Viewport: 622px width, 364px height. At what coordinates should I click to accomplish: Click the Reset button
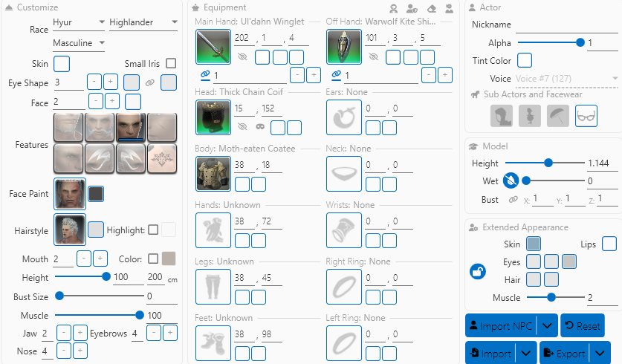click(583, 326)
